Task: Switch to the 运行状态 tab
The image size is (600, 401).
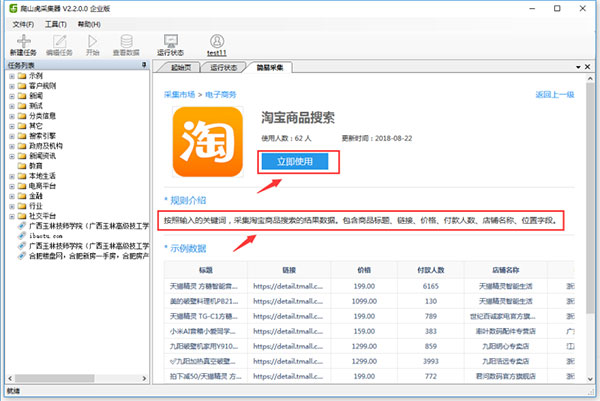Action: (x=224, y=67)
